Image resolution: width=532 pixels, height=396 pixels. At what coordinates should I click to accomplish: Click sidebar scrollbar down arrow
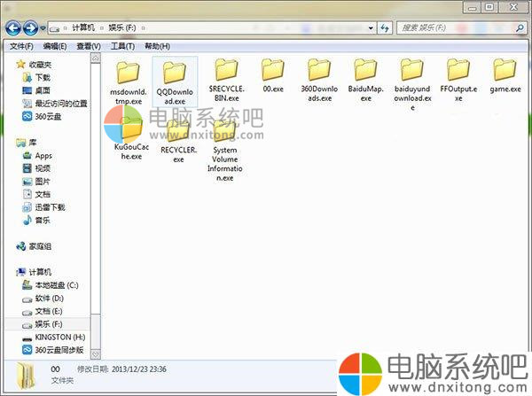tap(96, 354)
